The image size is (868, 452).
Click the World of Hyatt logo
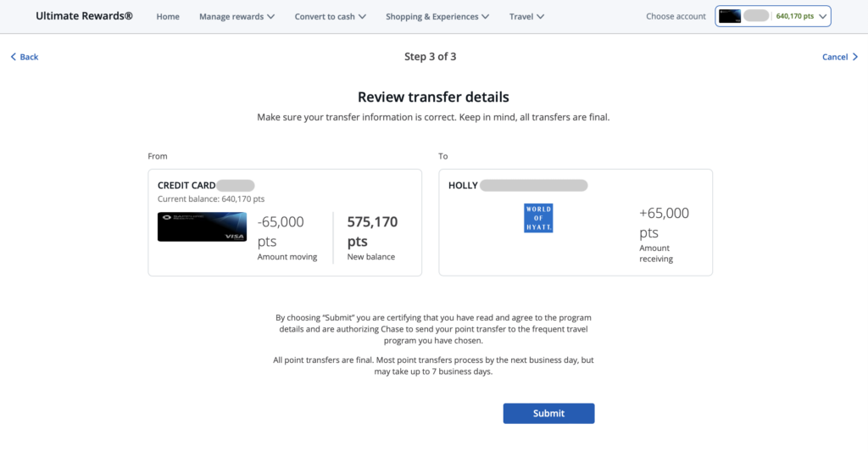tap(538, 218)
